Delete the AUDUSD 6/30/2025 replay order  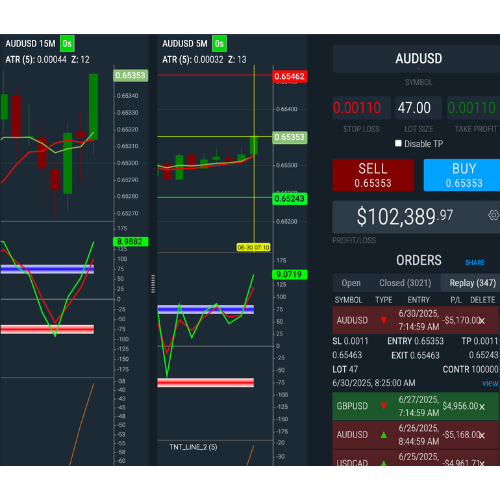tap(482, 321)
